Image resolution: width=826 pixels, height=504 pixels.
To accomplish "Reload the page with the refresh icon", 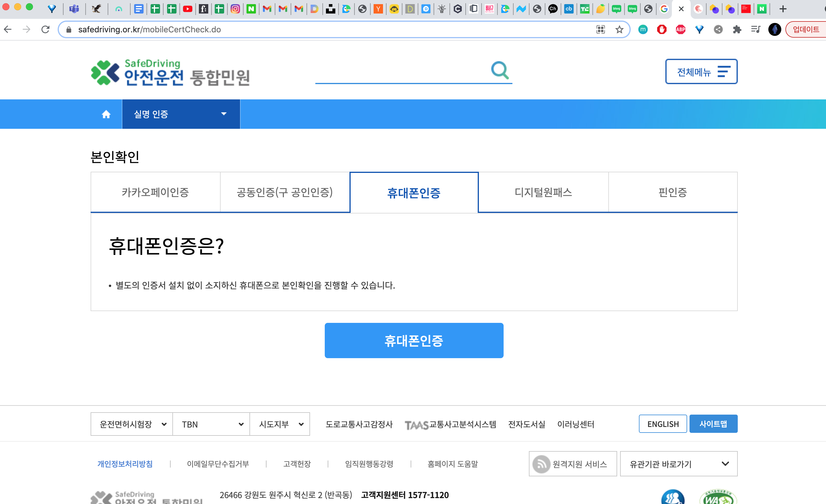I will pyautogui.click(x=46, y=29).
